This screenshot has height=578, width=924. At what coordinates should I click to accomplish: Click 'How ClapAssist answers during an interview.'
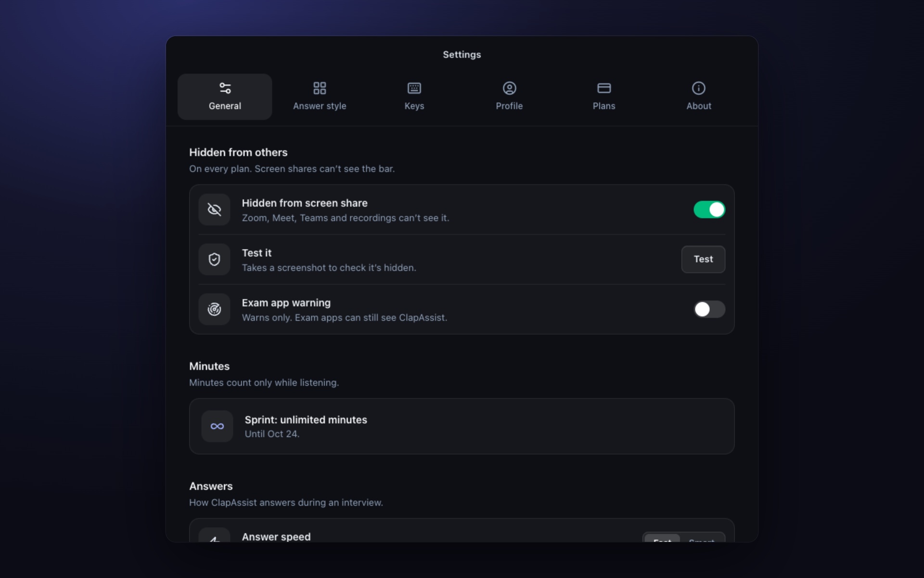[286, 502]
